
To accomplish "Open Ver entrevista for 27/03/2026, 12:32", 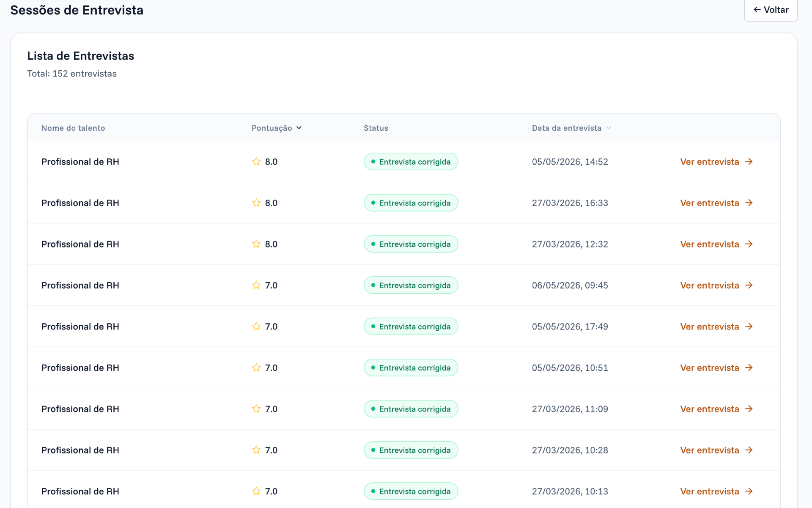I will (716, 244).
